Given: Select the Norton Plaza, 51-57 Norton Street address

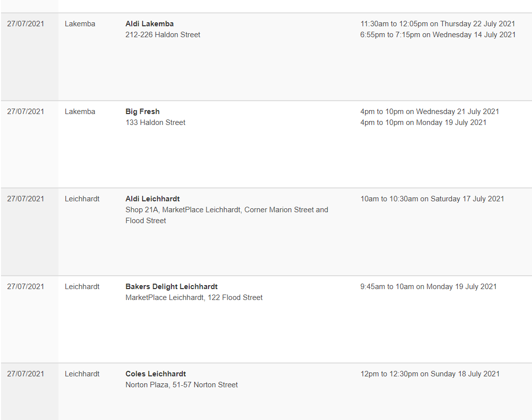Looking at the screenshot, I should pos(181,385).
